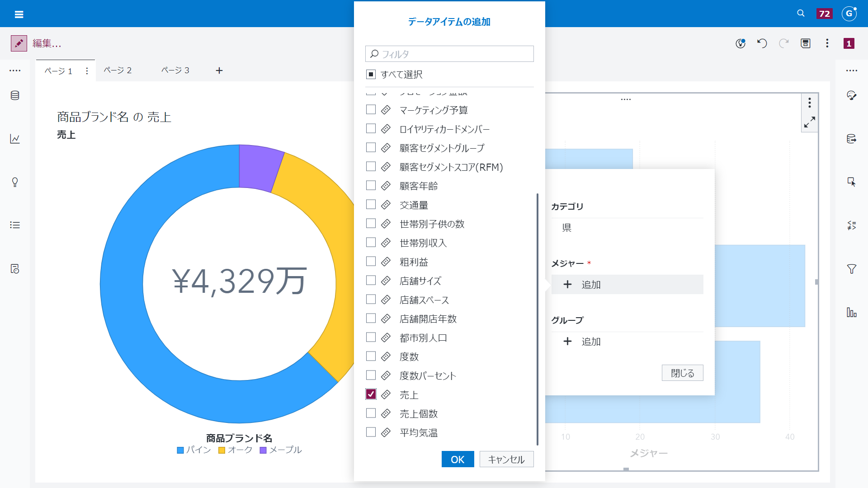Open the data Roles icon in right sidebar
This screenshot has width=868, height=488.
852,139
